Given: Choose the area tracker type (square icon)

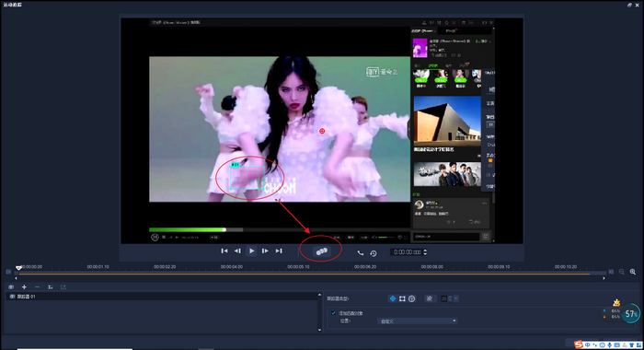Looking at the screenshot, I should coord(403,298).
